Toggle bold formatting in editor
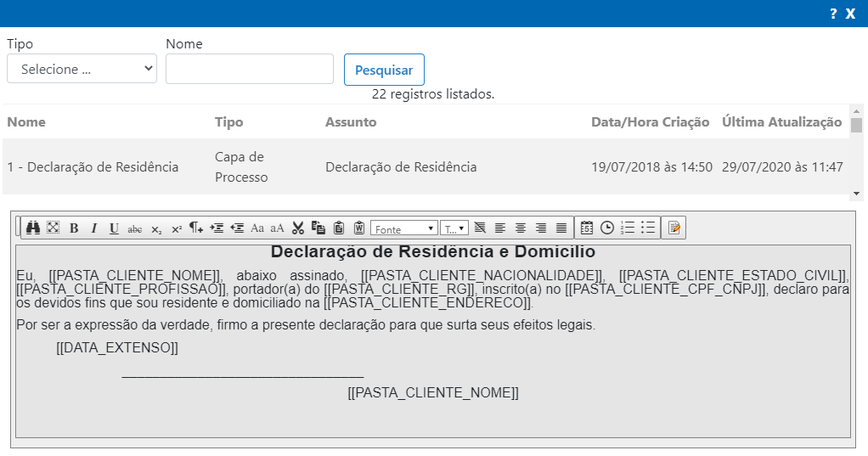Viewport: 868px width, 456px height. pos(74,228)
